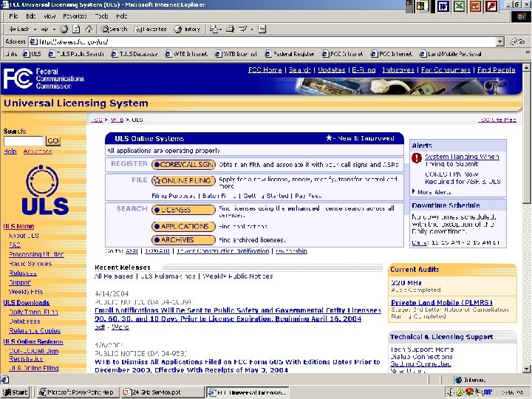Viewport: 532px width, 399px height.
Task: Click the APPLICATIONS search button
Action: click(x=183, y=226)
